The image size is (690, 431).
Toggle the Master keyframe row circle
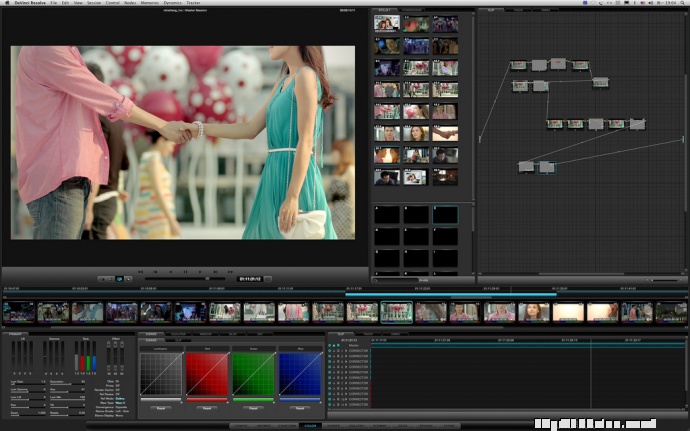[x=330, y=346]
